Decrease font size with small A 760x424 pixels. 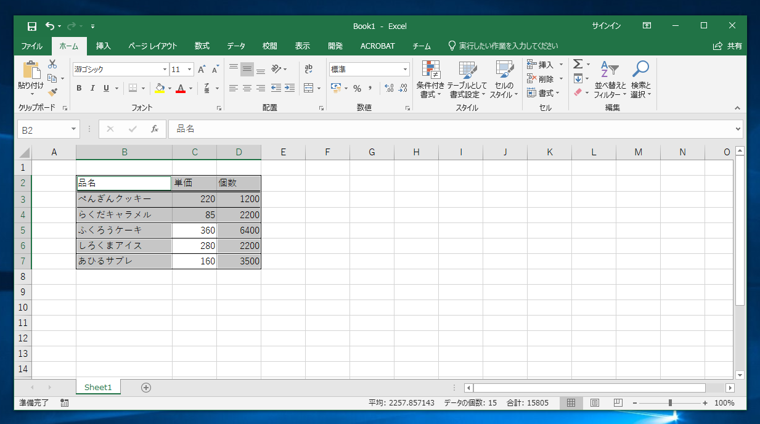pos(215,69)
